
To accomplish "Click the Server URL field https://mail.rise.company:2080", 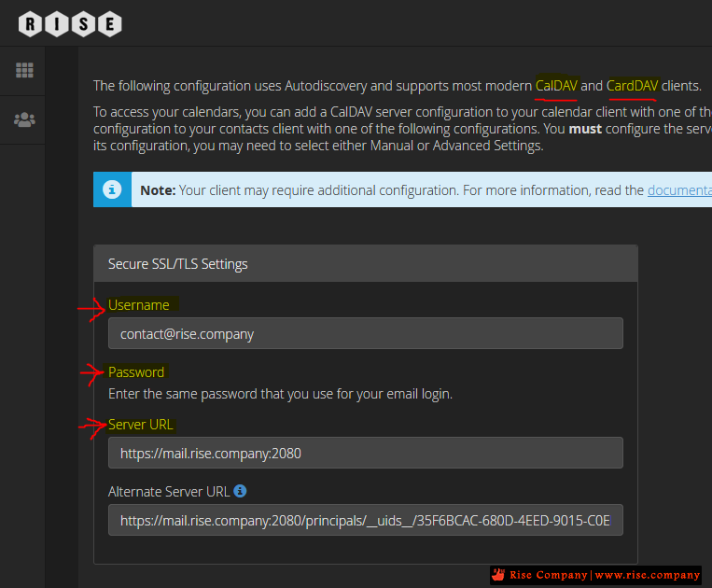I will click(366, 453).
